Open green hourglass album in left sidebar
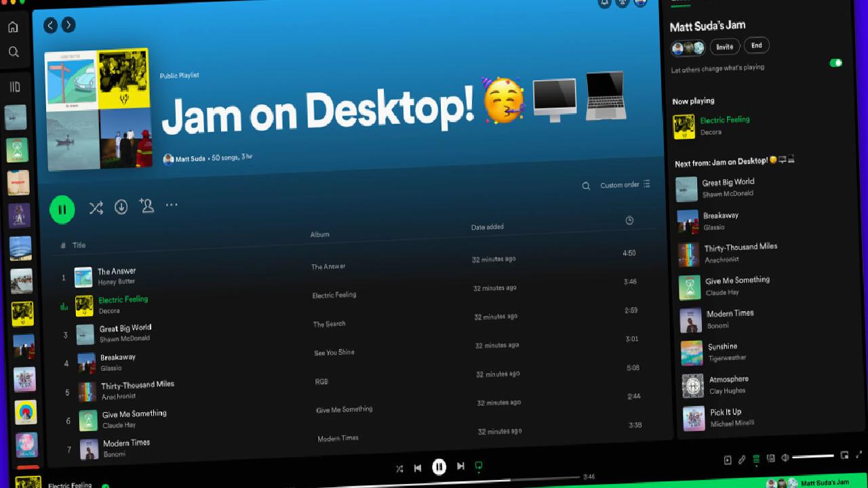The height and width of the screenshot is (488, 868). [x=18, y=150]
